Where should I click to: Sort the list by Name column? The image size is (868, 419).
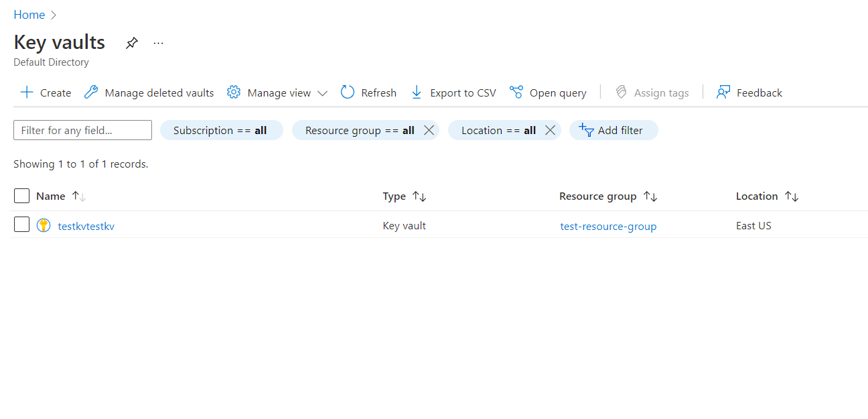coord(51,196)
